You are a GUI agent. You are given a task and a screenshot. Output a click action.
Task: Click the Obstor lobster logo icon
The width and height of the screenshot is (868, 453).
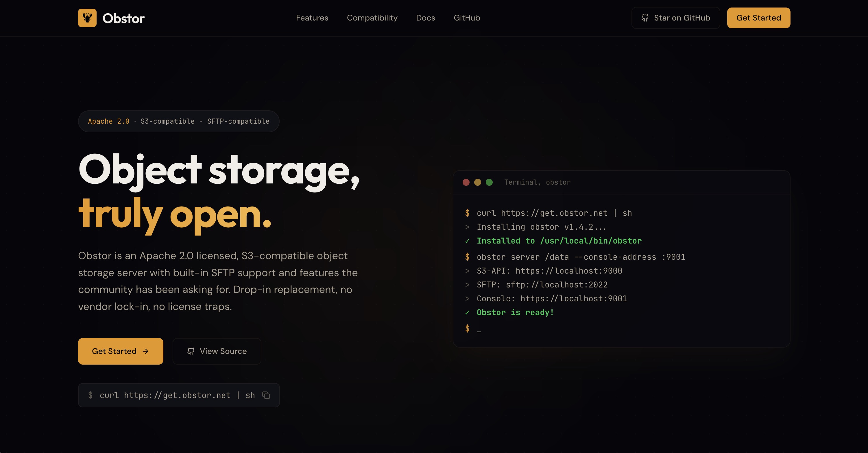click(x=87, y=18)
